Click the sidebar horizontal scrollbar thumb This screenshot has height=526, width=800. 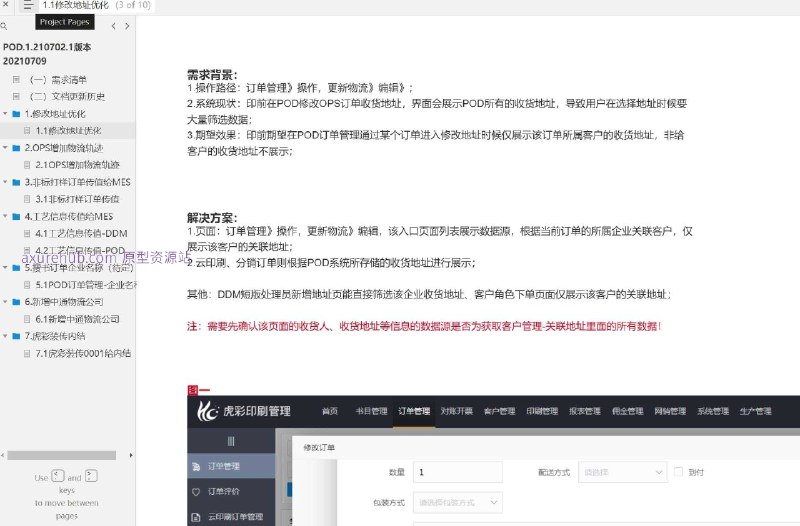point(62,455)
